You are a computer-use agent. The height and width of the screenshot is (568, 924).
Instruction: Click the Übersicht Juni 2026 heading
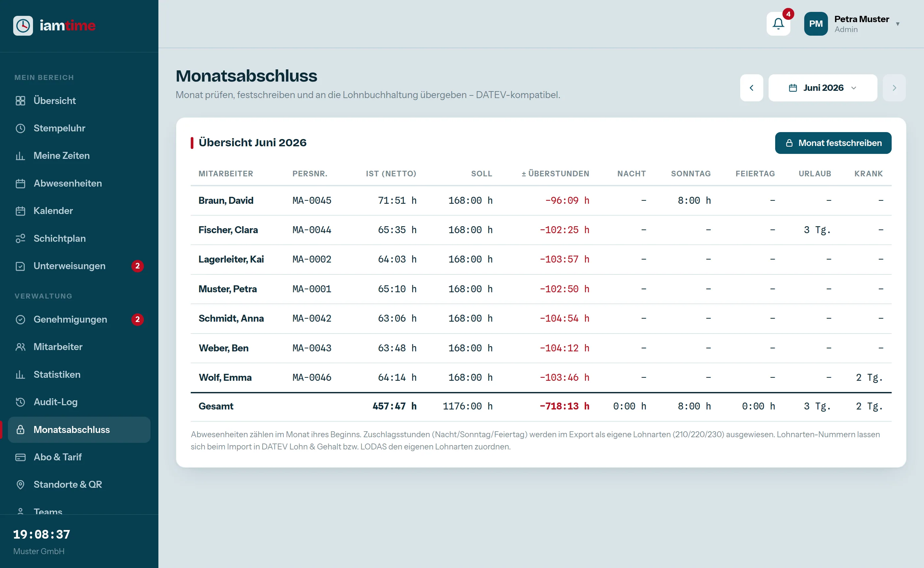pos(252,143)
